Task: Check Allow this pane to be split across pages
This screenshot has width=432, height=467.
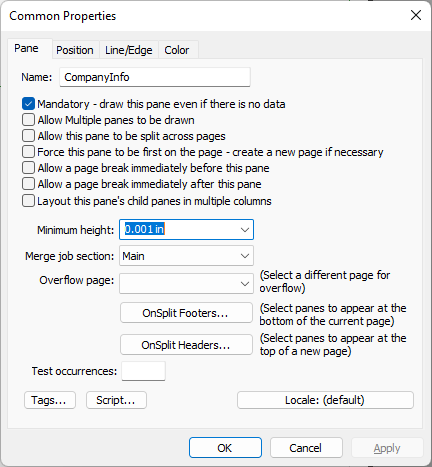Action: click(28, 136)
